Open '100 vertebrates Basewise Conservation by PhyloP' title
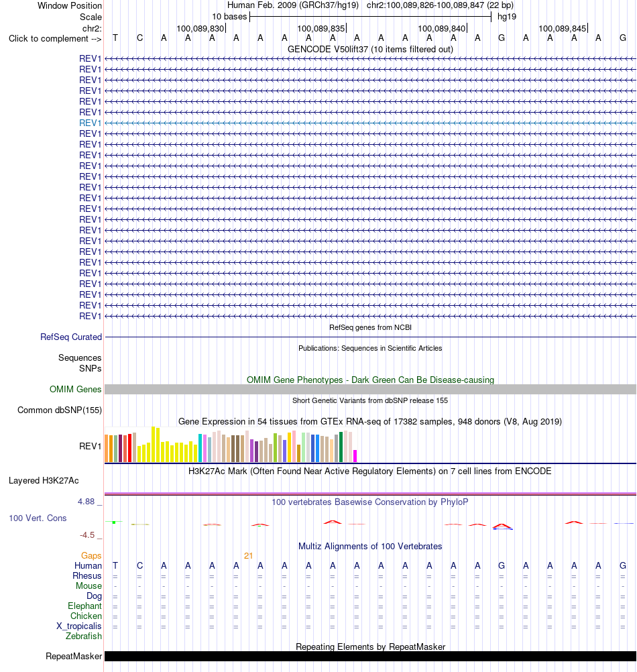 click(x=370, y=502)
